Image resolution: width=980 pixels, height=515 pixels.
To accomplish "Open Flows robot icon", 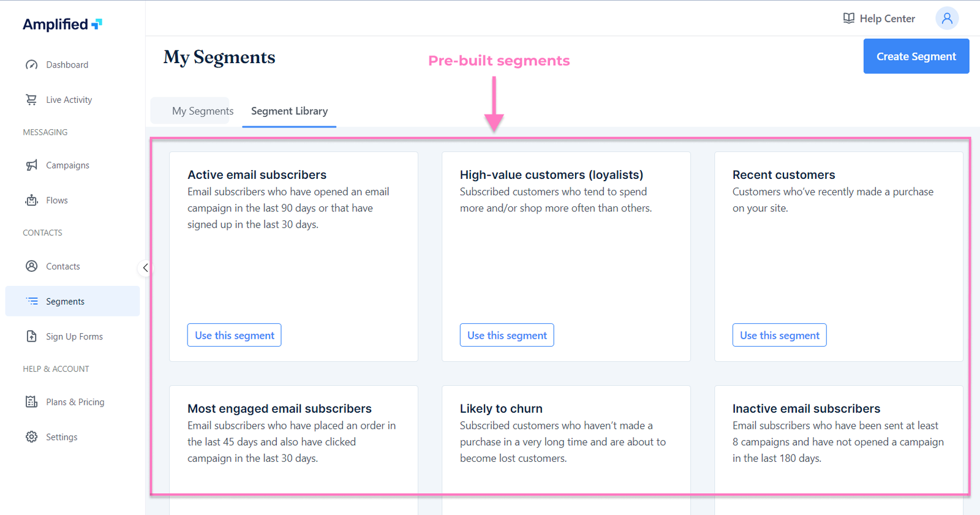I will (x=32, y=200).
